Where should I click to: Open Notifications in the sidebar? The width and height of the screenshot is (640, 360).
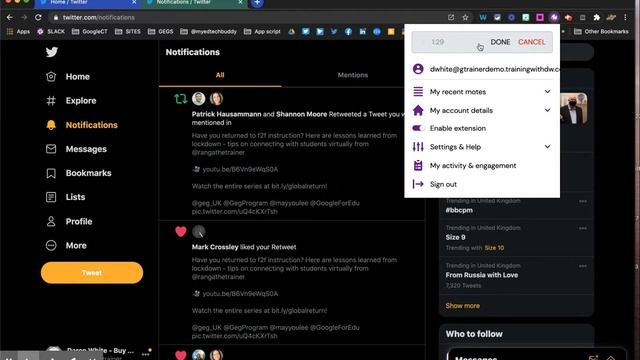tap(82, 125)
